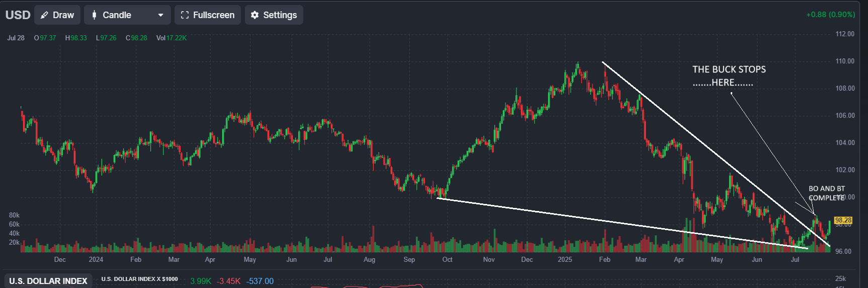Select the U.S. DOLLAR INDEX panel label
Viewport: 868px width, 288px height.
click(x=48, y=281)
